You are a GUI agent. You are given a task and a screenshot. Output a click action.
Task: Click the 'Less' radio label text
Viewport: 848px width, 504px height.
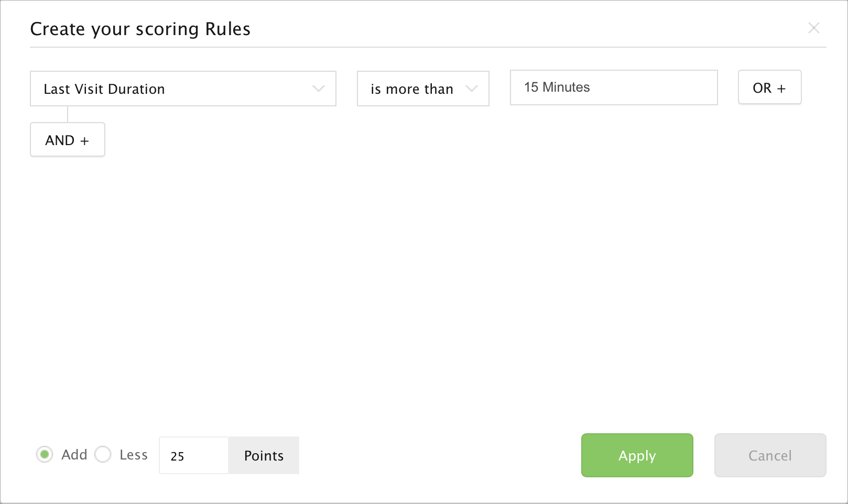(x=134, y=455)
